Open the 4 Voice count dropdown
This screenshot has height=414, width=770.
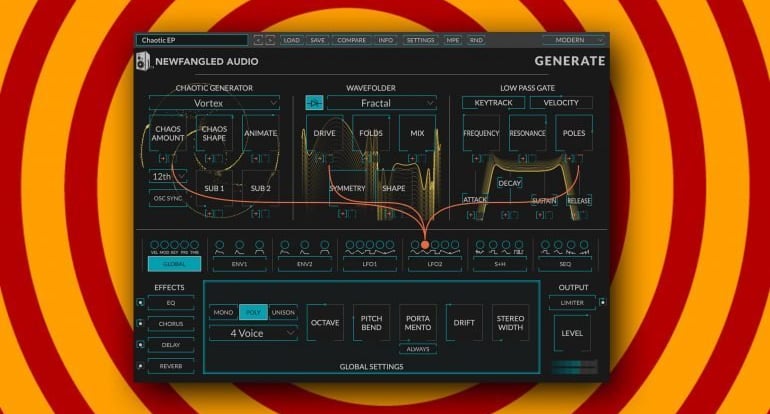(253, 333)
